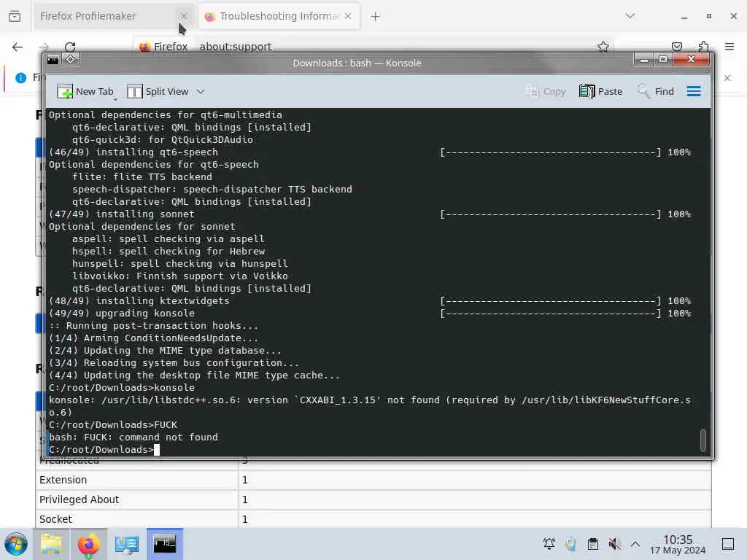Open Find in Konsole toolbar

point(656,91)
